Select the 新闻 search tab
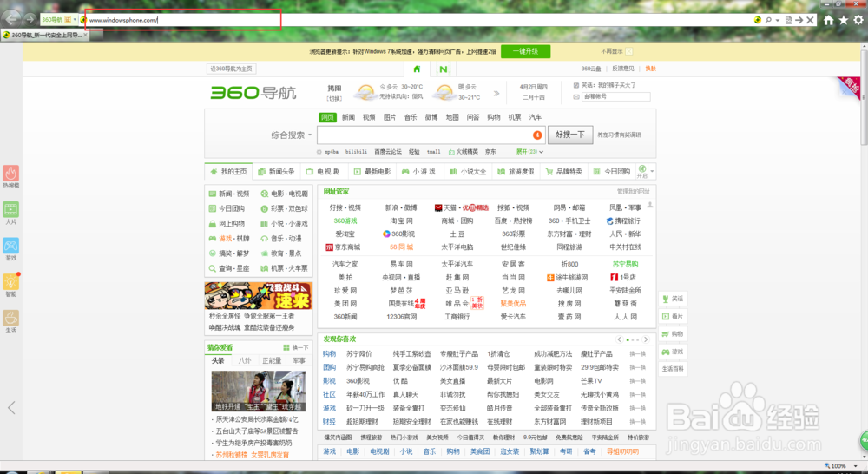The image size is (868, 474). tap(348, 117)
